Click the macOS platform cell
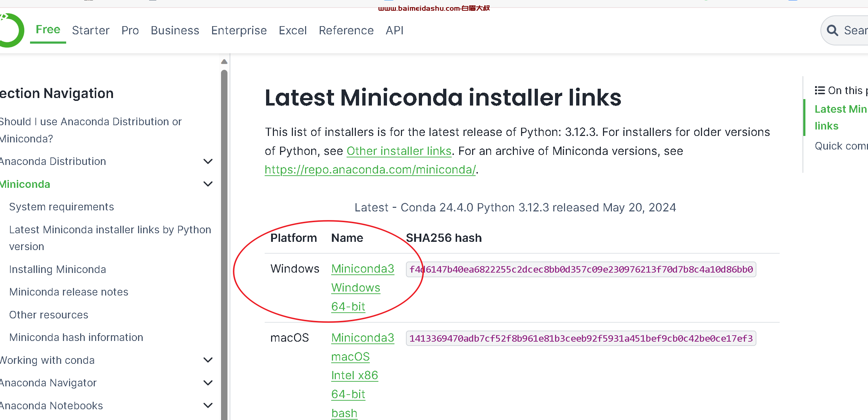The height and width of the screenshot is (420, 868). pos(289,338)
